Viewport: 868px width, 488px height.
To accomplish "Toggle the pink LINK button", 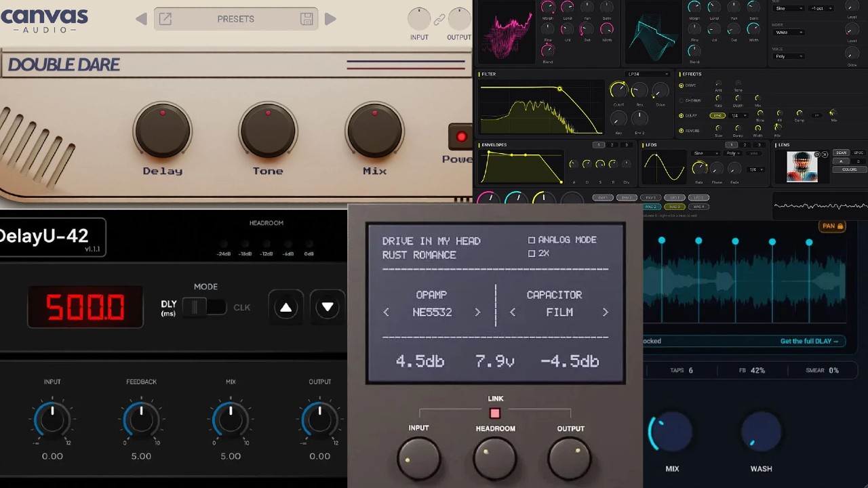I will click(x=495, y=413).
